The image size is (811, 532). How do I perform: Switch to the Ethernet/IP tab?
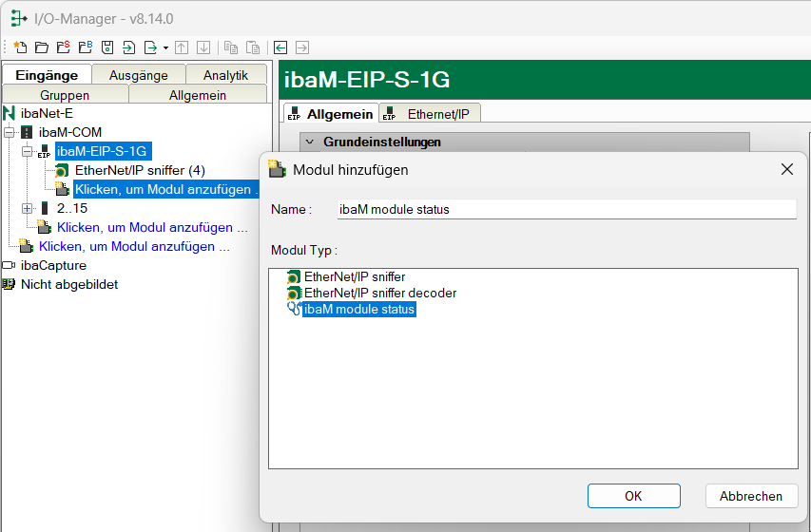click(430, 114)
